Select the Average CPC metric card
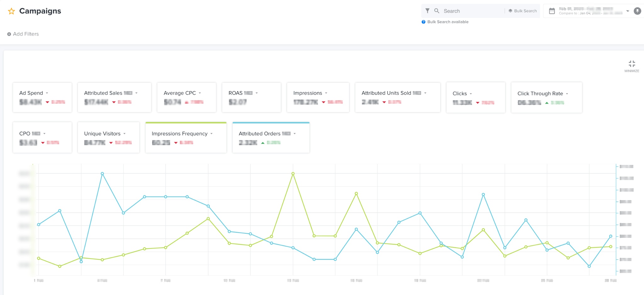 (186, 97)
